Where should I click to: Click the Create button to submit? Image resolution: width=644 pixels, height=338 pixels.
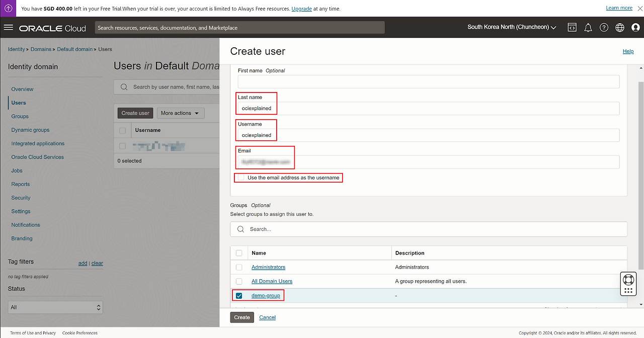[242, 317]
